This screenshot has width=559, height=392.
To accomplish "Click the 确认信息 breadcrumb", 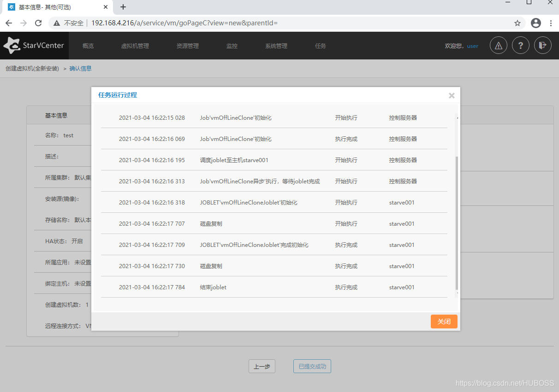I will click(81, 69).
